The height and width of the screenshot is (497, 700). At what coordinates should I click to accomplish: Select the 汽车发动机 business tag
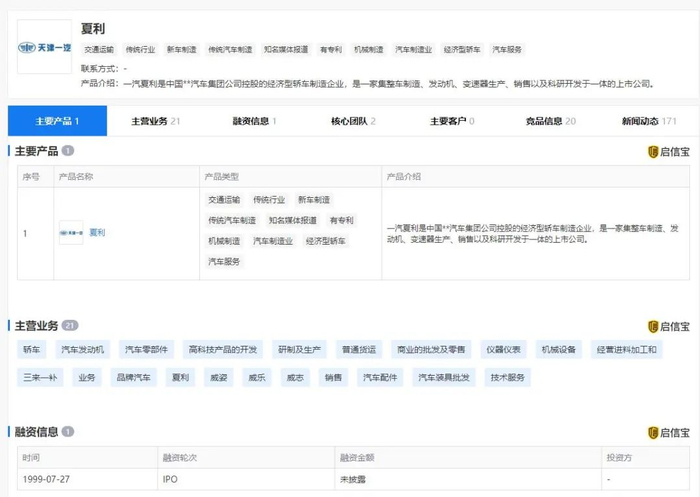[x=83, y=349]
